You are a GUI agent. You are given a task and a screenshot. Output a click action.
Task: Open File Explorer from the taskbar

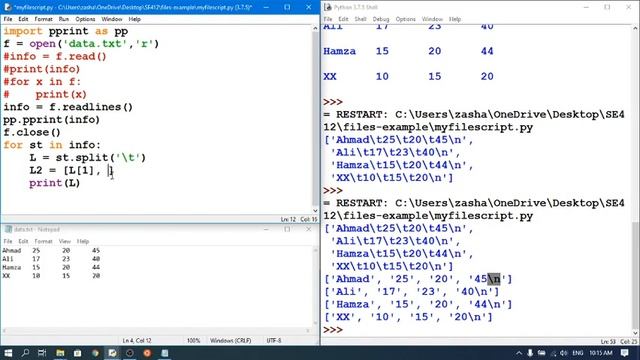click(60, 353)
